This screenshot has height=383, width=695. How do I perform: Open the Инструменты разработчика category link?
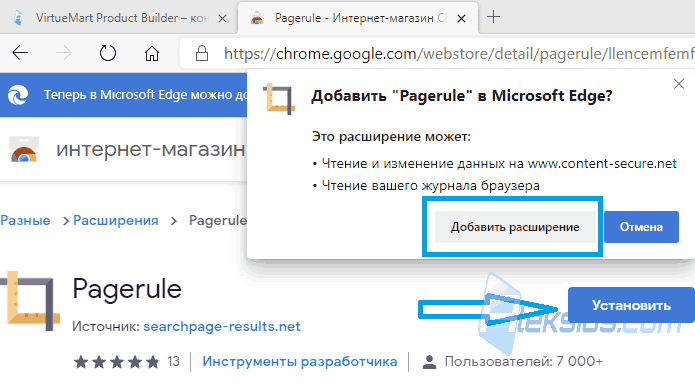(x=300, y=362)
